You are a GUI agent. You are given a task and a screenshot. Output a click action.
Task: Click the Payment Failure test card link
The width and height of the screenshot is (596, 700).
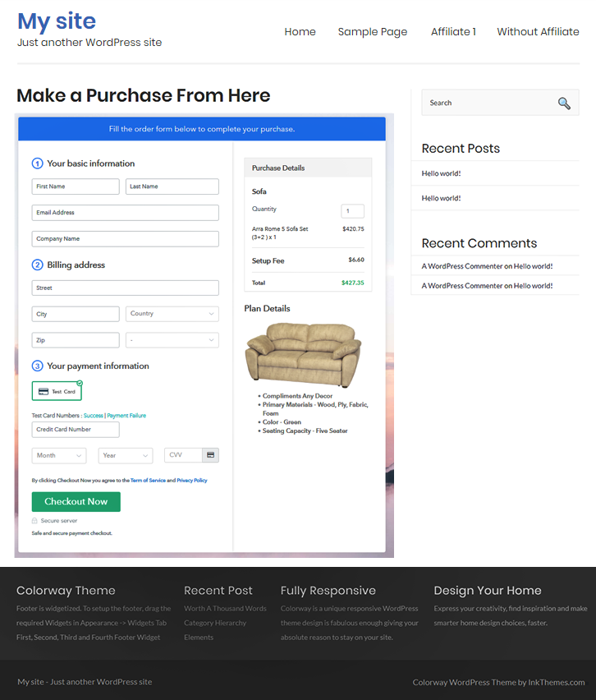click(x=126, y=416)
